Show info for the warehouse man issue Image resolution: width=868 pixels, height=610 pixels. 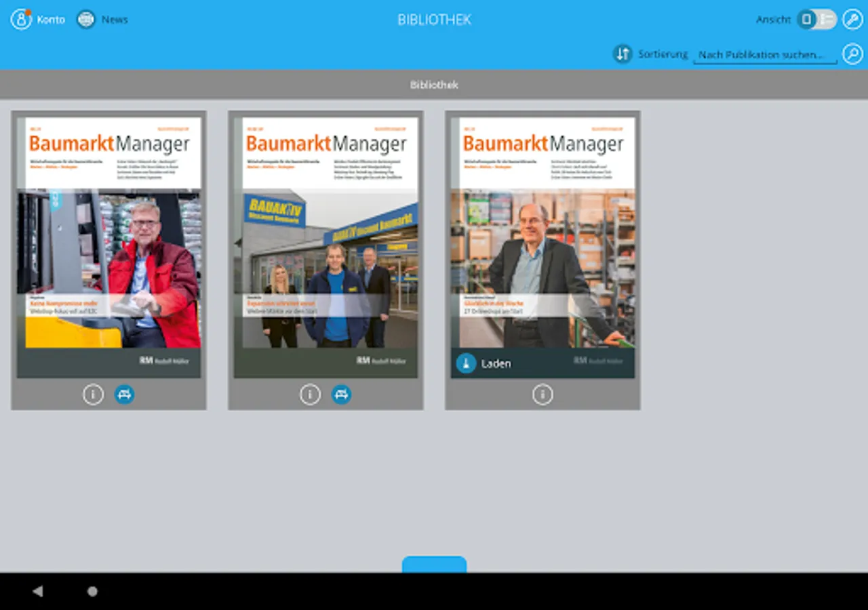pyautogui.click(x=542, y=394)
